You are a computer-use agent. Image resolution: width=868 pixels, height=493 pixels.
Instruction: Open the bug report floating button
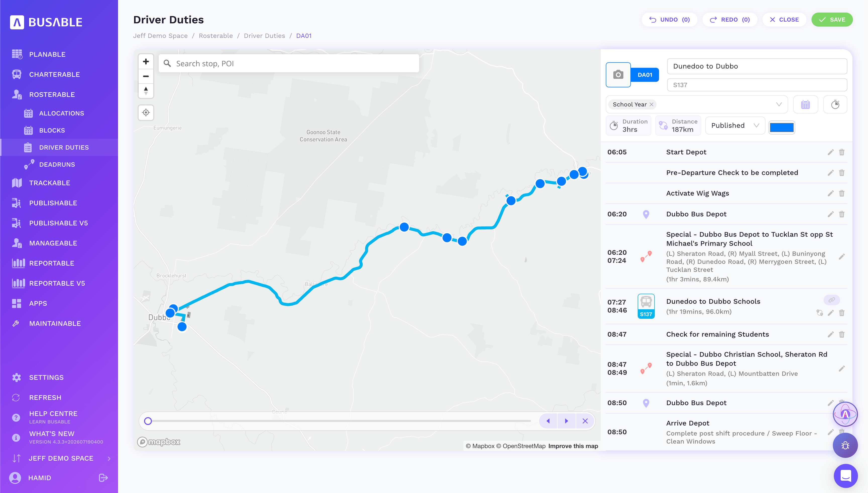point(845,445)
